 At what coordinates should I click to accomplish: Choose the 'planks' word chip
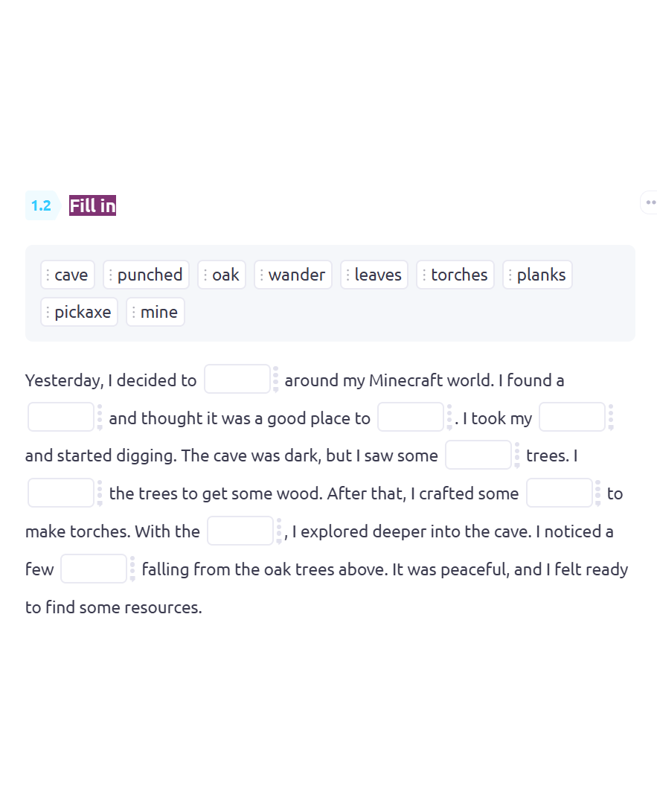[537, 275]
